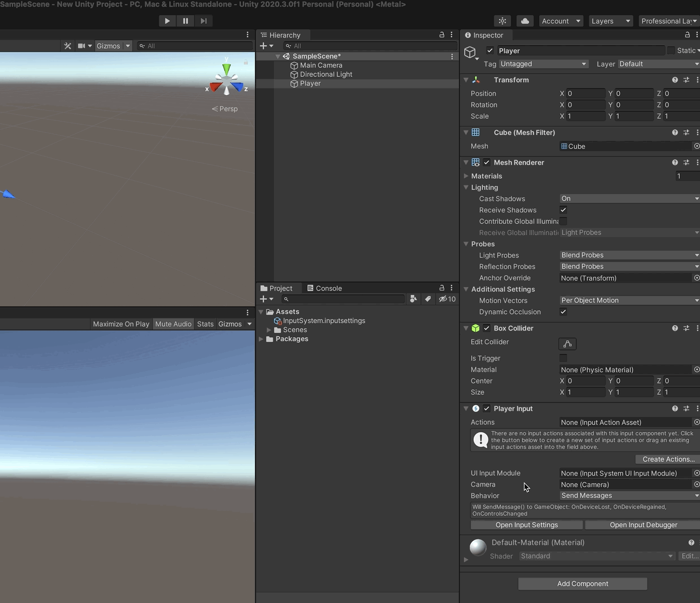Screen dimensions: 700x603
Task: Click the Add Component button
Action: tap(583, 584)
